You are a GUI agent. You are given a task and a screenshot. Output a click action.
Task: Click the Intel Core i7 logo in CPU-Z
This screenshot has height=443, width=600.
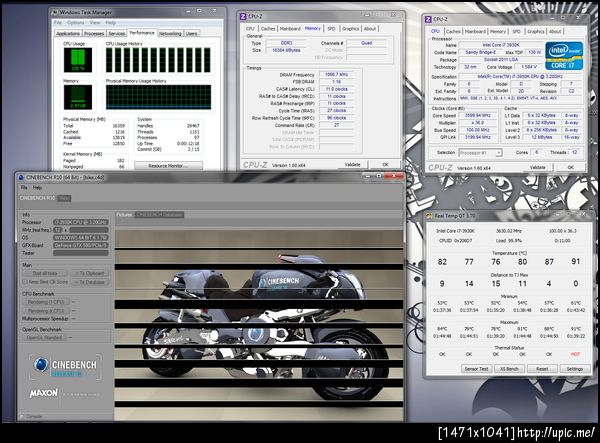coord(564,56)
